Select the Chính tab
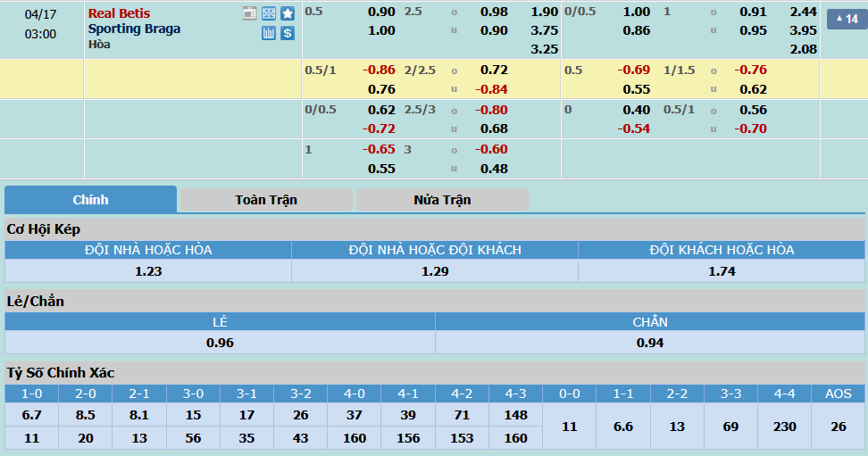This screenshot has height=456, width=868. 90,200
